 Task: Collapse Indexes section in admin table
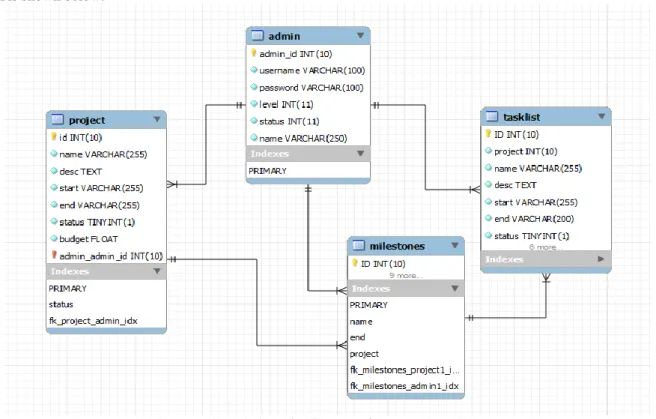(x=360, y=153)
